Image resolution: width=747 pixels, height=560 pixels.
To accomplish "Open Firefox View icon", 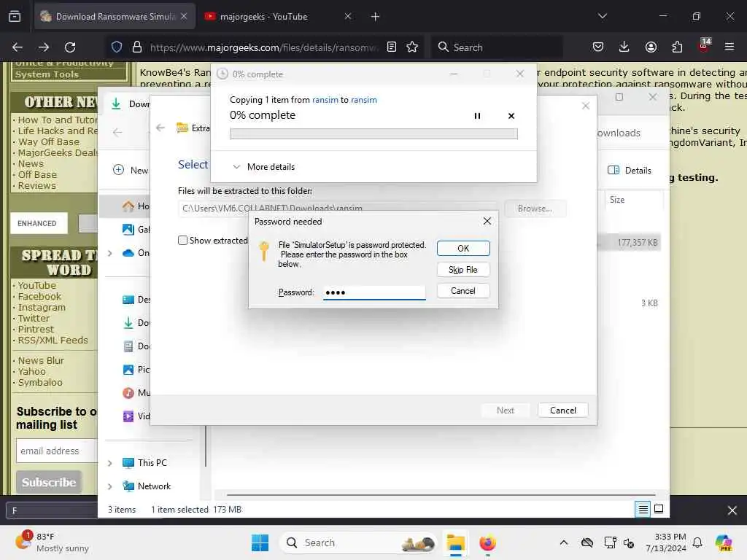I will click(x=15, y=17).
